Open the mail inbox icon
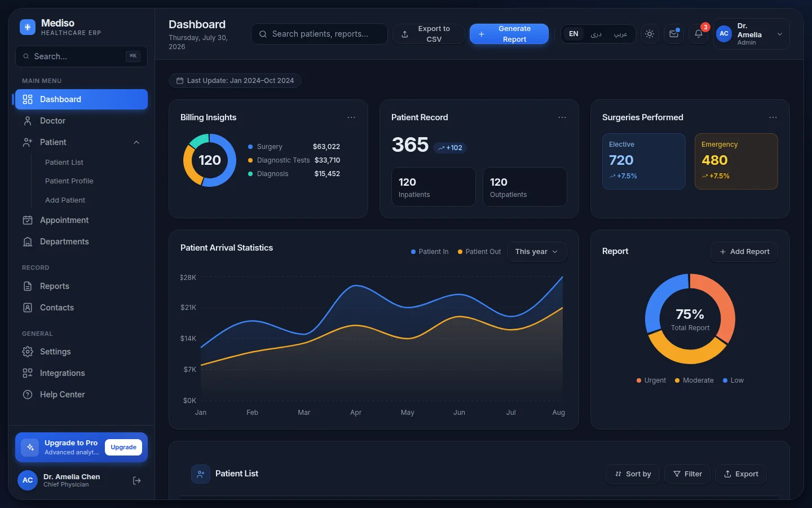 click(674, 34)
